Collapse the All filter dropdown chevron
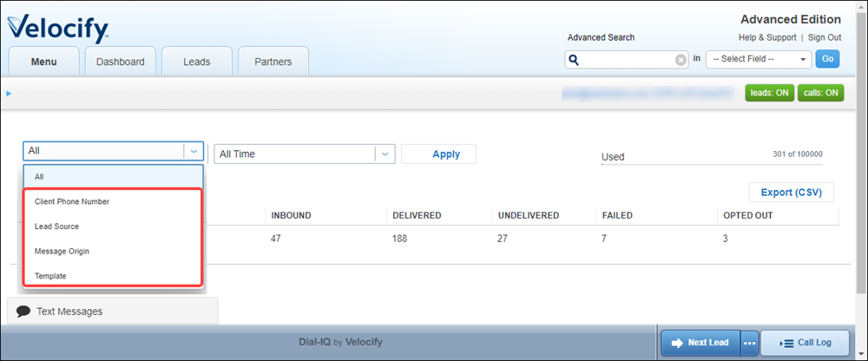The height and width of the screenshot is (361, 868). coord(194,151)
